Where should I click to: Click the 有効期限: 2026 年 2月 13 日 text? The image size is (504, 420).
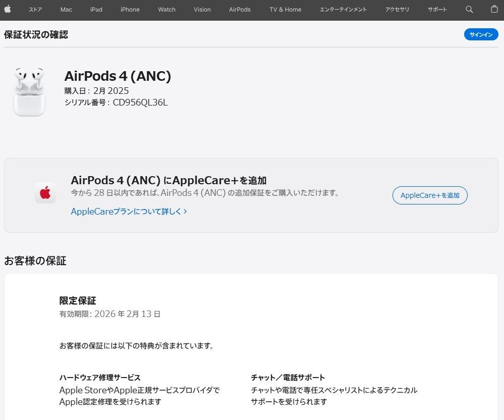coord(109,313)
